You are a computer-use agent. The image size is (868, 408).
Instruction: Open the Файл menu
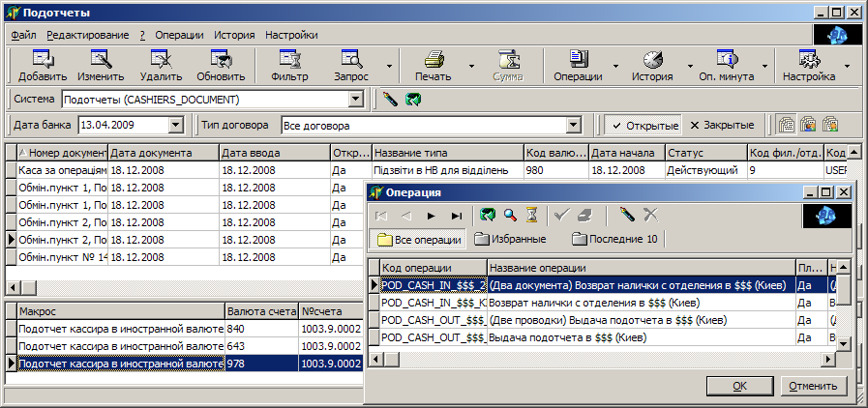(x=23, y=35)
